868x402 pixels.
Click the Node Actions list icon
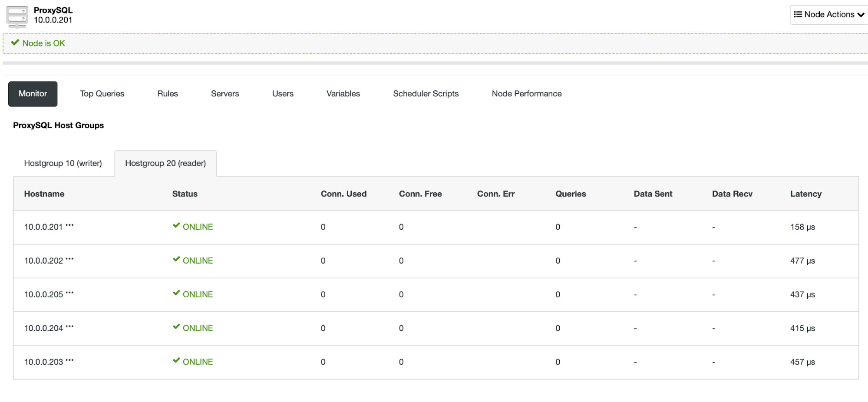[798, 14]
